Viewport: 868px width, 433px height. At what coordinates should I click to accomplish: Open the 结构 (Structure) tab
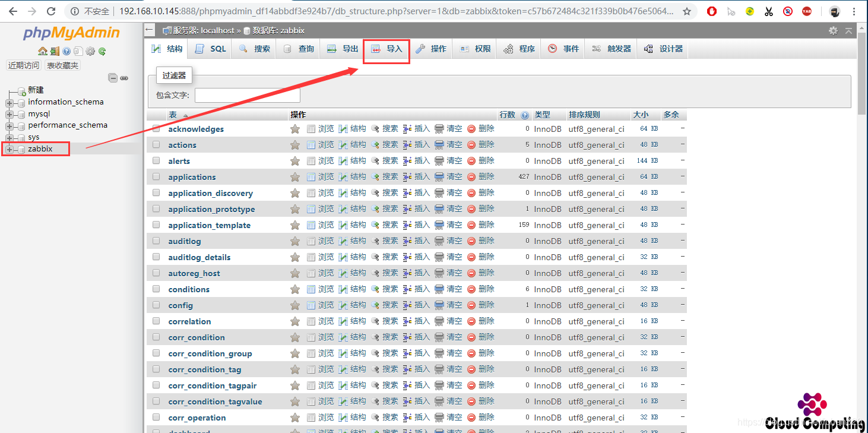[167, 49]
